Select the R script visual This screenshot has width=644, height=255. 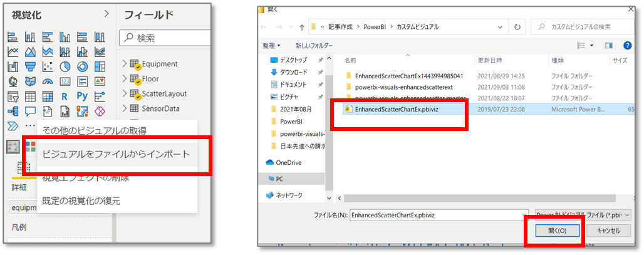tap(65, 96)
